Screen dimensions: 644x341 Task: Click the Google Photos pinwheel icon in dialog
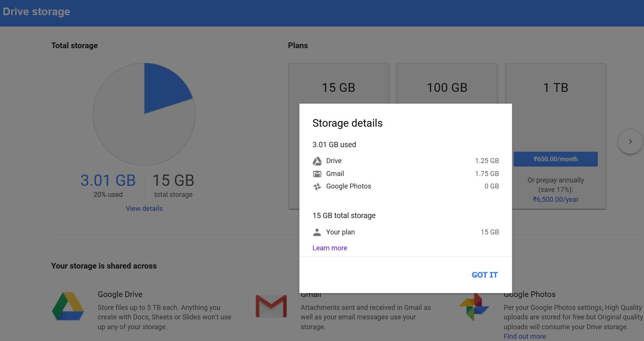317,187
